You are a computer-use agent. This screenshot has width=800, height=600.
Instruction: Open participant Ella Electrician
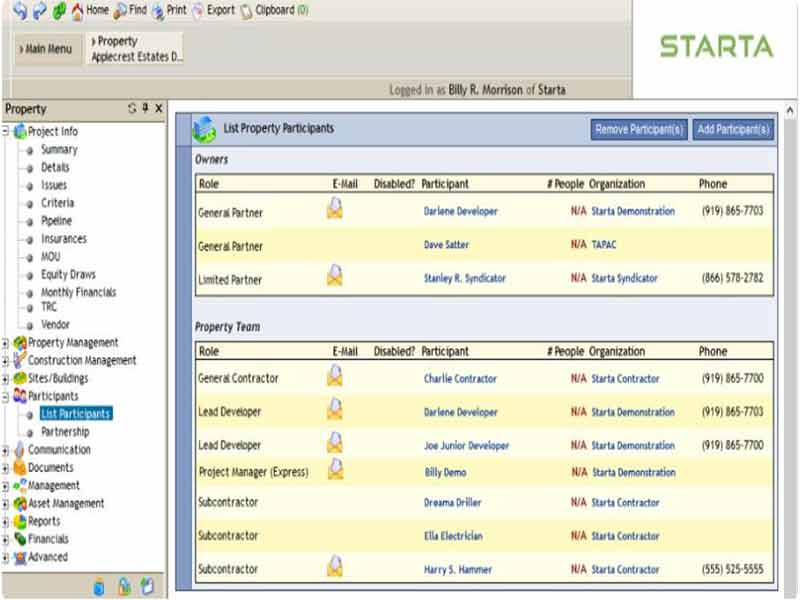(453, 536)
